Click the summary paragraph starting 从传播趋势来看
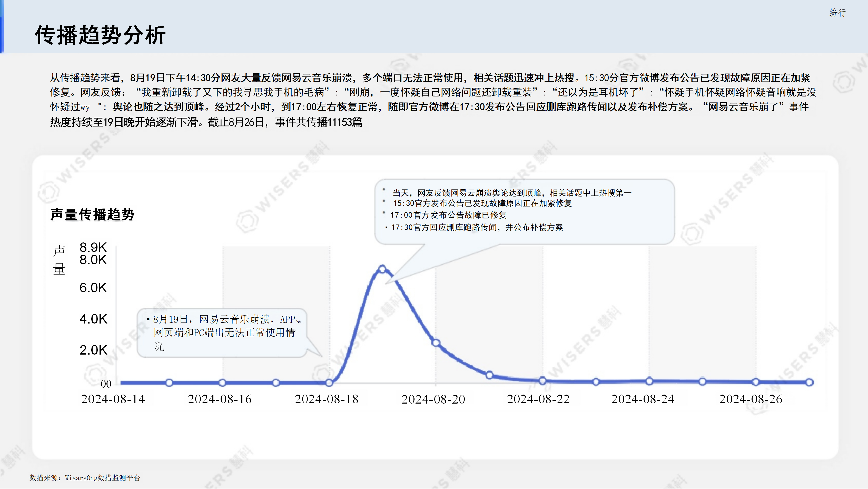Viewport: 868px width, 489px height. pos(433,100)
